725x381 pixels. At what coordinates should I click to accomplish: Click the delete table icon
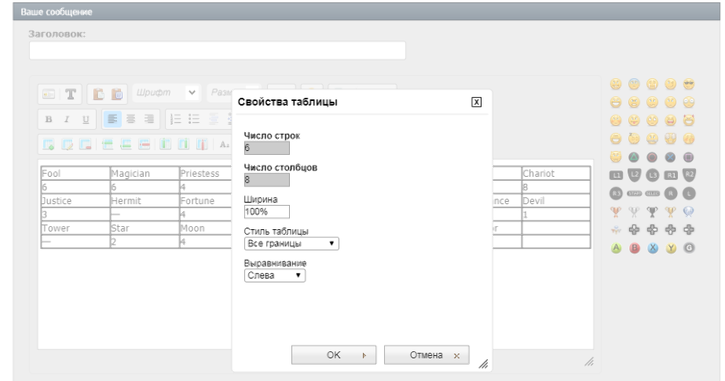coord(86,145)
